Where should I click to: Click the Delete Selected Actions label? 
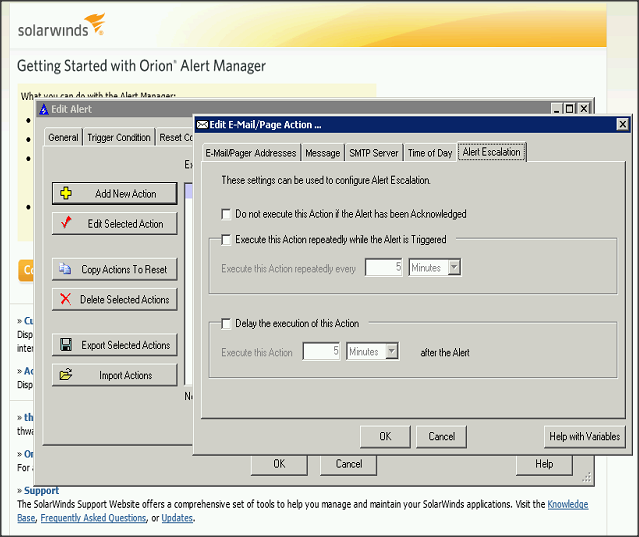(x=124, y=299)
